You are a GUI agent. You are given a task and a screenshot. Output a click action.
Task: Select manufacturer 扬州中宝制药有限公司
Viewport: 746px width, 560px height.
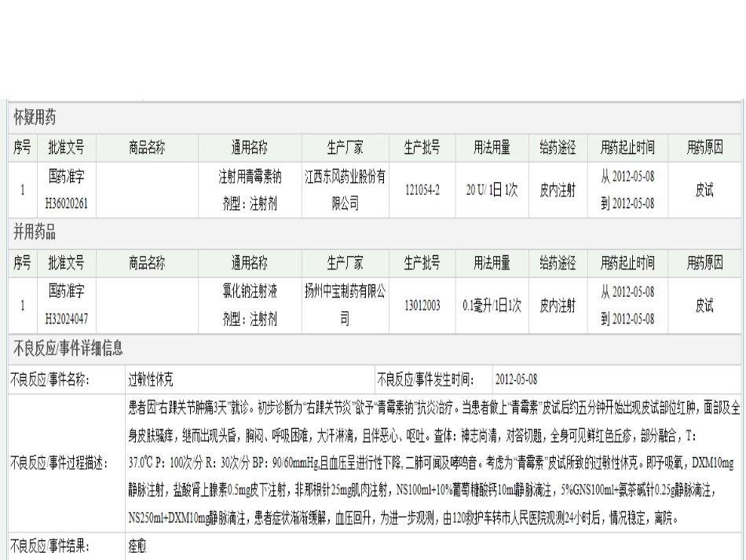346,305
